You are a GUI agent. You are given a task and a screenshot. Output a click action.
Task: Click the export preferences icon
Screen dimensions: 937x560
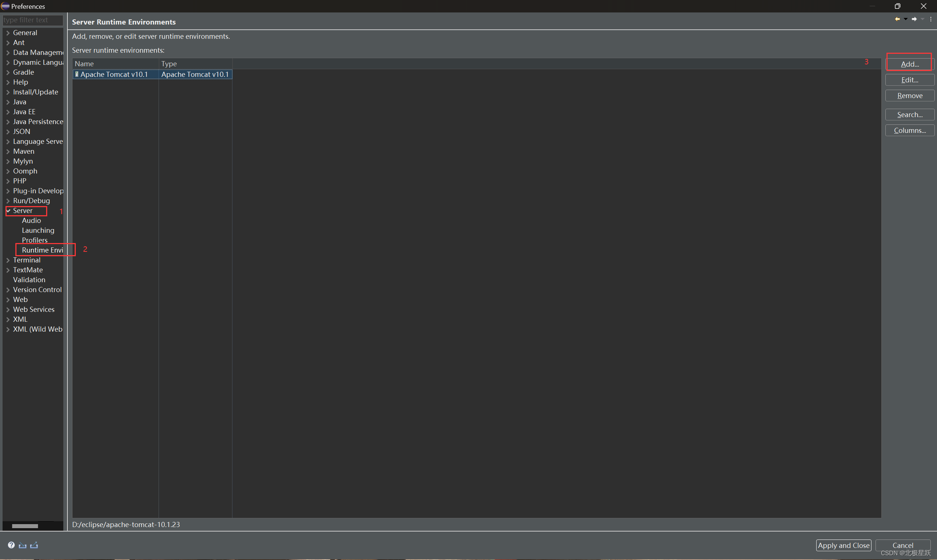point(34,545)
